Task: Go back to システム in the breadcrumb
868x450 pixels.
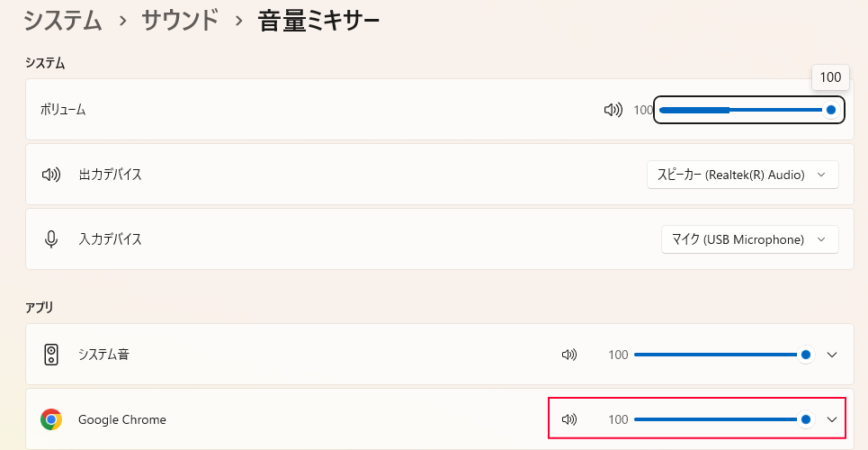Action: 63,20
